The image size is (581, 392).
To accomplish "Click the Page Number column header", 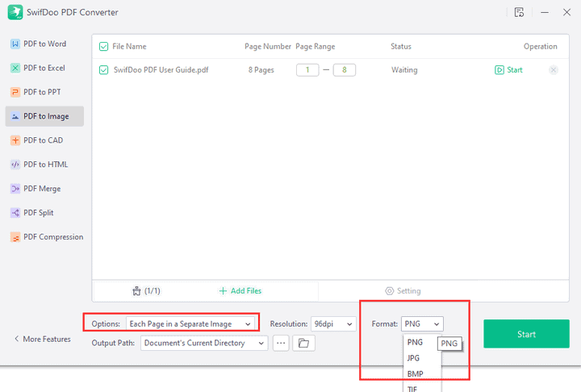I will pyautogui.click(x=268, y=46).
